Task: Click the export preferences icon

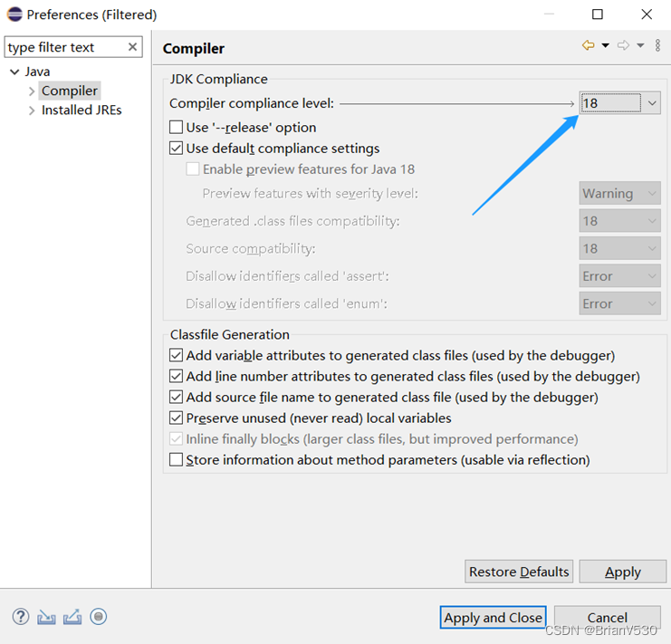Action: [72, 617]
